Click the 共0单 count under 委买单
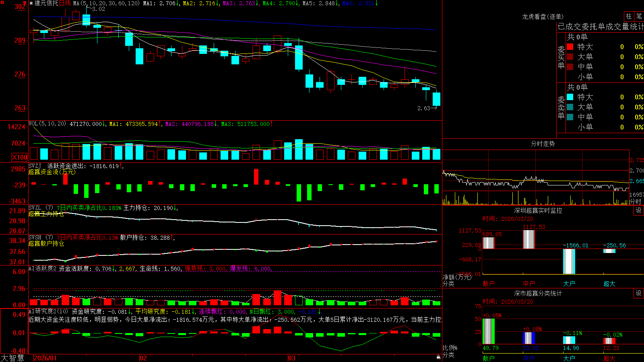This screenshot has height=362, width=644. point(577,37)
